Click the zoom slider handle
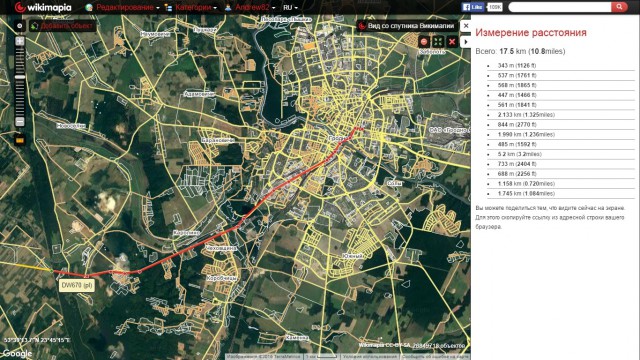The image size is (640, 360). (x=20, y=77)
